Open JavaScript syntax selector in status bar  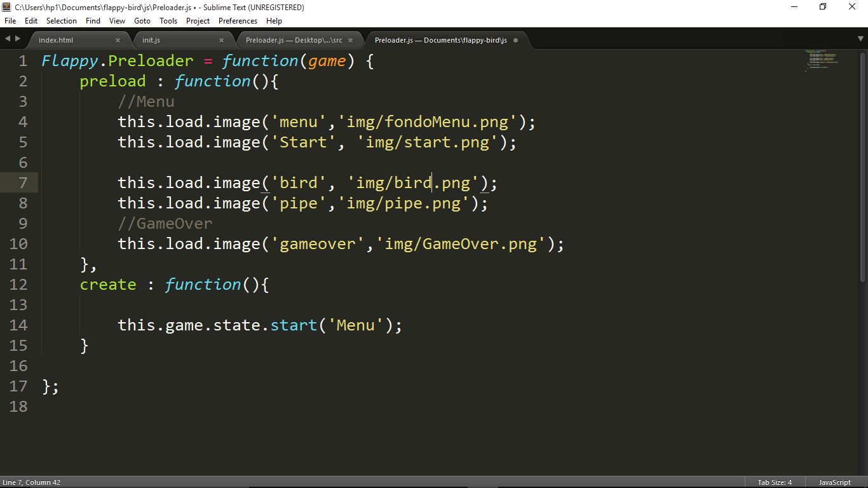834,482
